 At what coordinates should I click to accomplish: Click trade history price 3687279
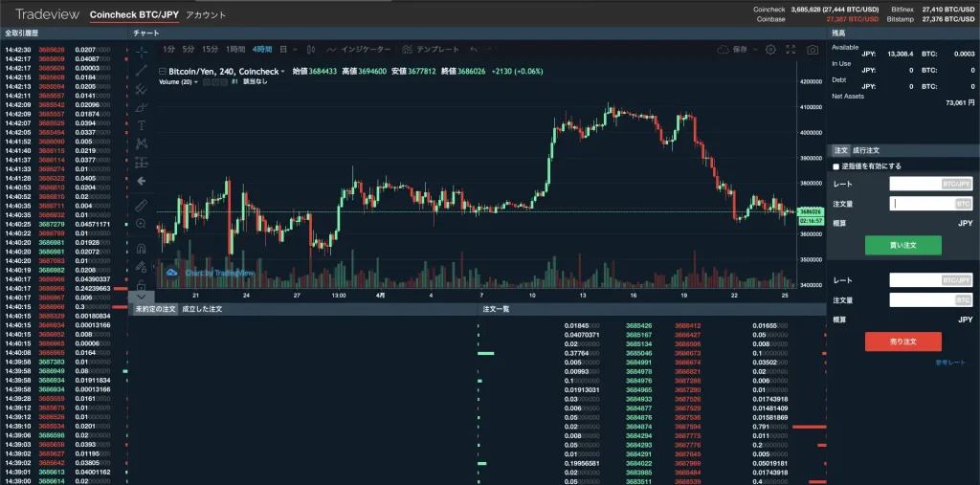pos(52,224)
